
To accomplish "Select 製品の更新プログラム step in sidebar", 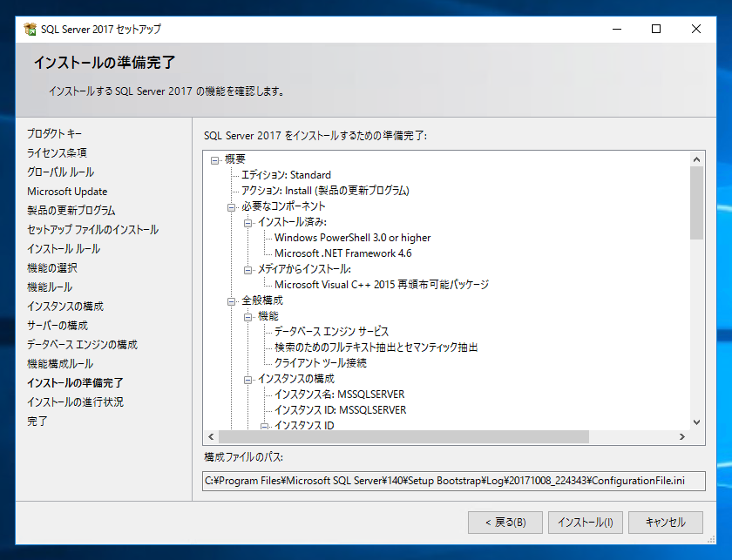I will (71, 211).
